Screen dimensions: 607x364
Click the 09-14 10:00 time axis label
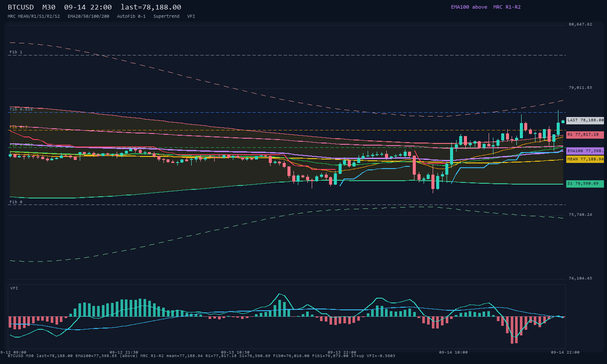[454, 352]
